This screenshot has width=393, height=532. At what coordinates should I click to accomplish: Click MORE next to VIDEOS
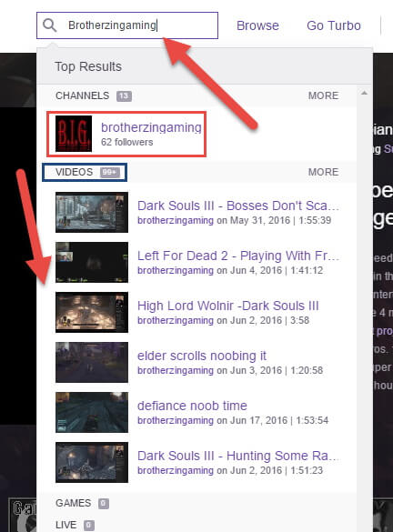click(323, 172)
